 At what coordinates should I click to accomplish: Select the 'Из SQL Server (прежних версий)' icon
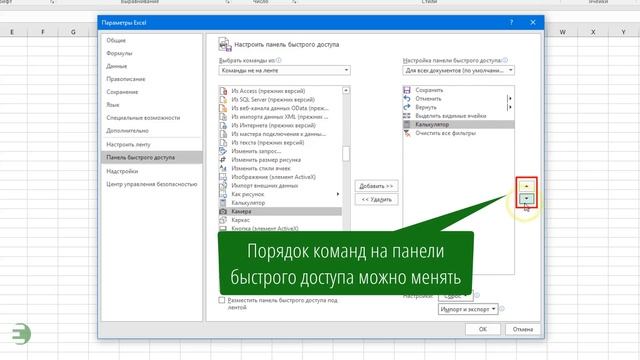tap(223, 99)
